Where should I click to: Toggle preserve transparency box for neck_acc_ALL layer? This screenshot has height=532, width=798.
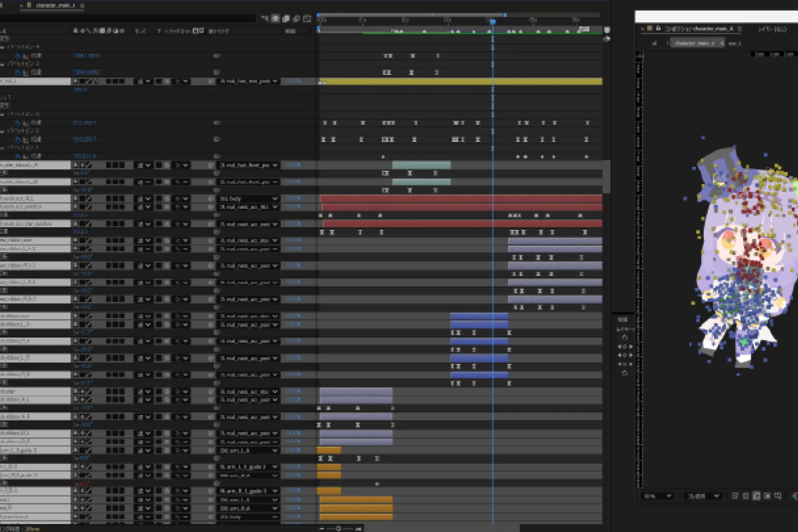pyautogui.click(x=158, y=198)
